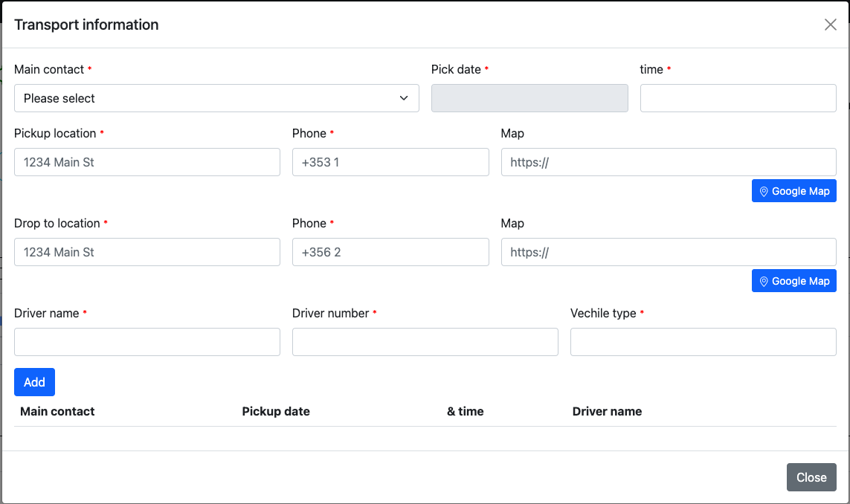This screenshot has width=850, height=504.
Task: Click the Main contact column header
Action: (x=57, y=411)
